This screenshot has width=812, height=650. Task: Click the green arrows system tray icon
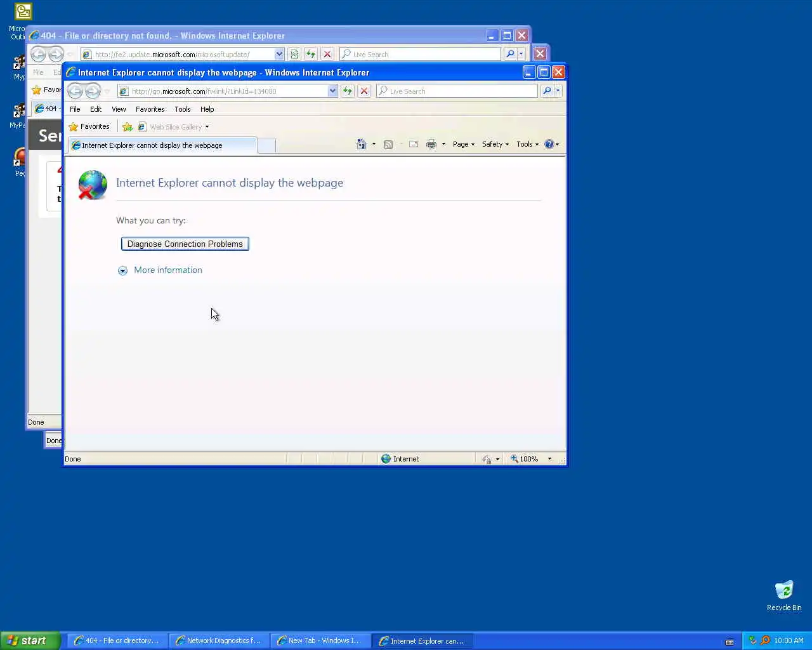(753, 640)
